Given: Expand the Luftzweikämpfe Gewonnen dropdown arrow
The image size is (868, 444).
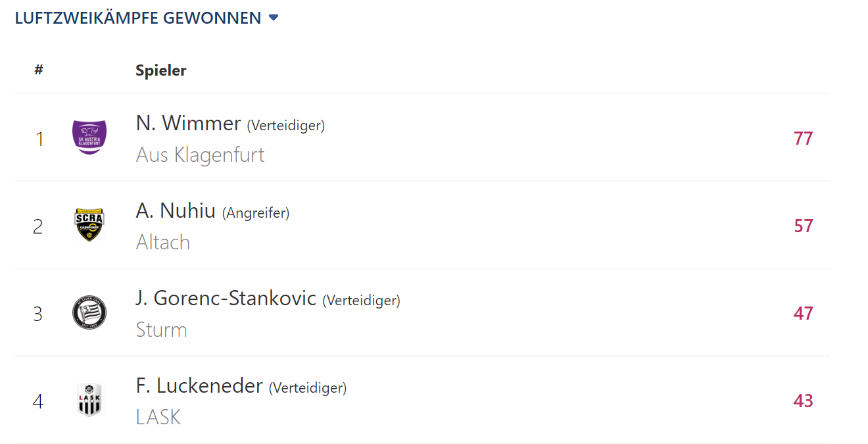Looking at the screenshot, I should (274, 18).
